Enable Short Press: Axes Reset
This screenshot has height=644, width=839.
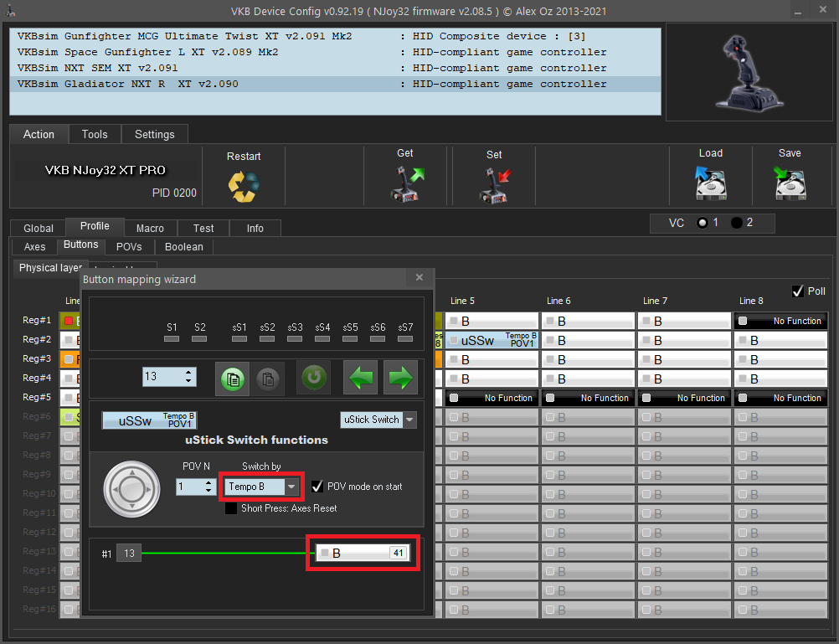[x=231, y=508]
